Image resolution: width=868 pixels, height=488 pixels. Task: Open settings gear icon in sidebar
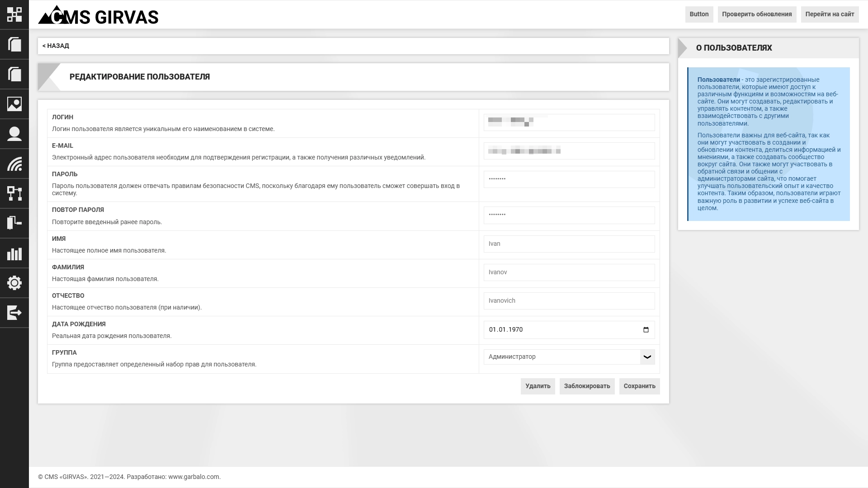click(x=14, y=283)
